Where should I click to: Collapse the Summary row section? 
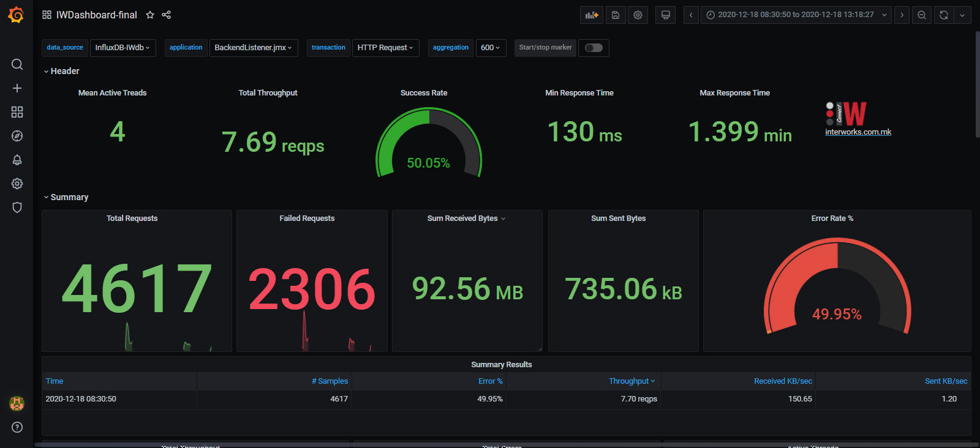[69, 197]
